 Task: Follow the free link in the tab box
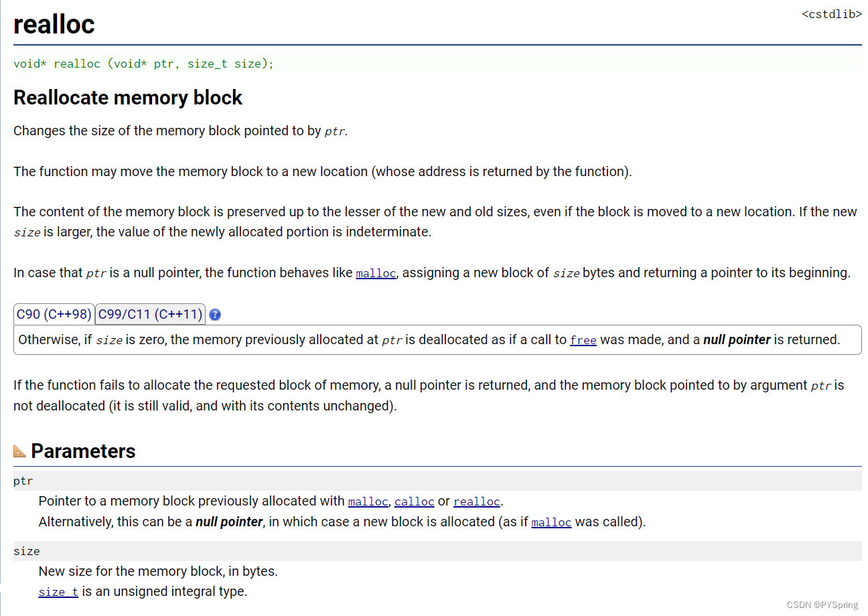583,340
